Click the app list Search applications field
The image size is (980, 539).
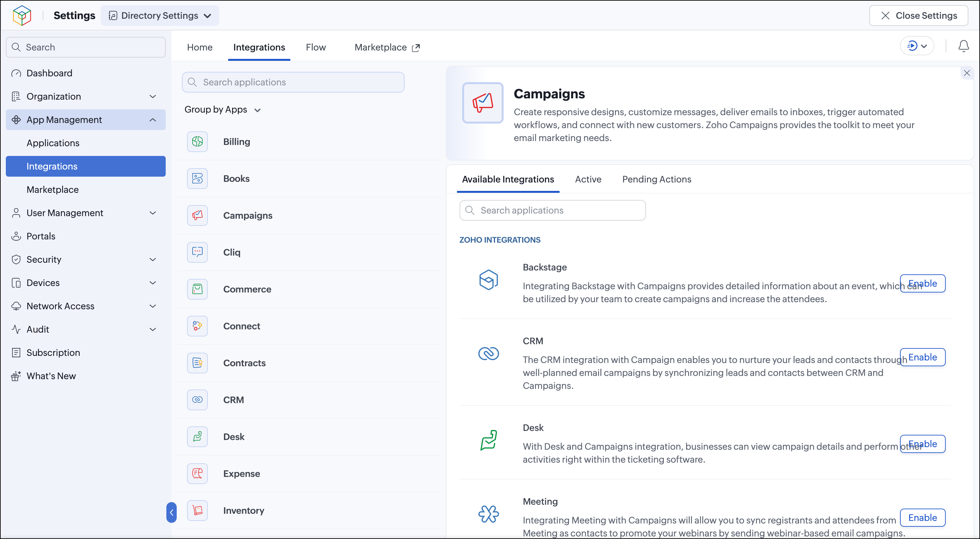pos(293,82)
